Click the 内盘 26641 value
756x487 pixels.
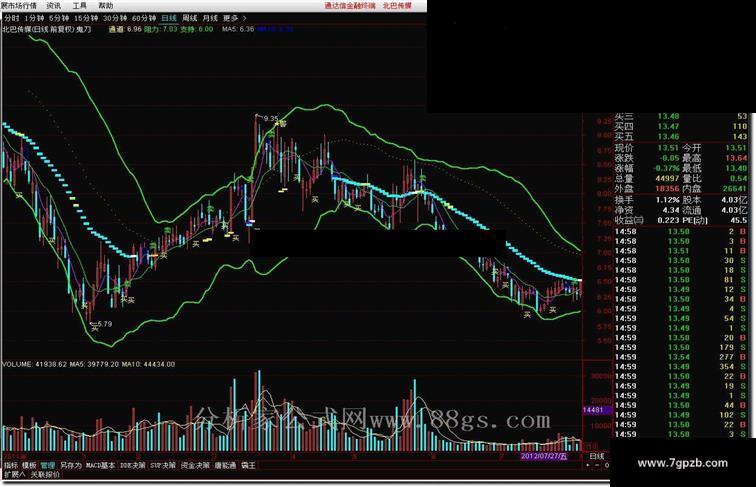tap(735, 189)
